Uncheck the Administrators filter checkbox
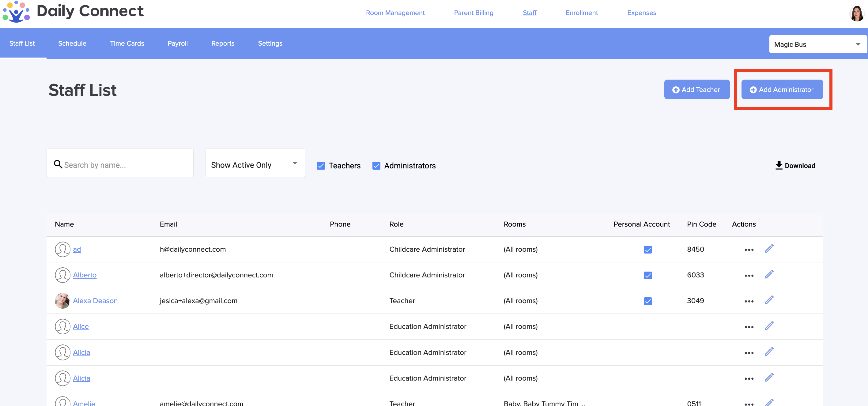 pos(376,165)
